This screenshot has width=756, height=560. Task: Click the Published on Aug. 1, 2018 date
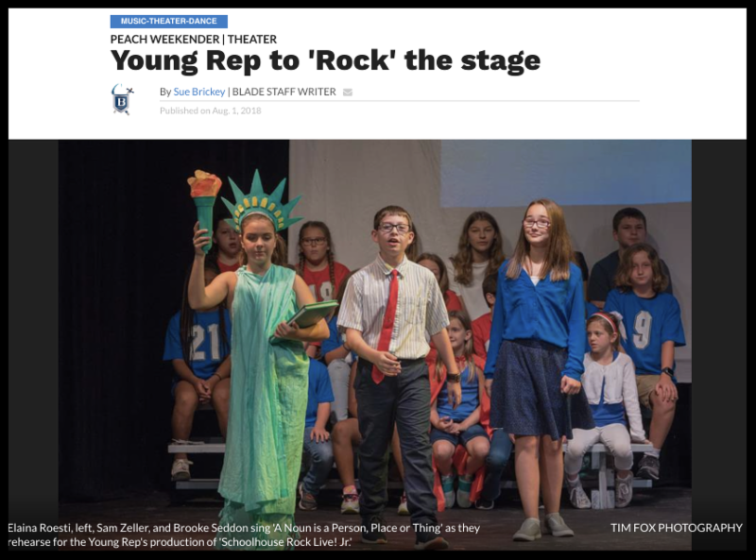point(210,110)
